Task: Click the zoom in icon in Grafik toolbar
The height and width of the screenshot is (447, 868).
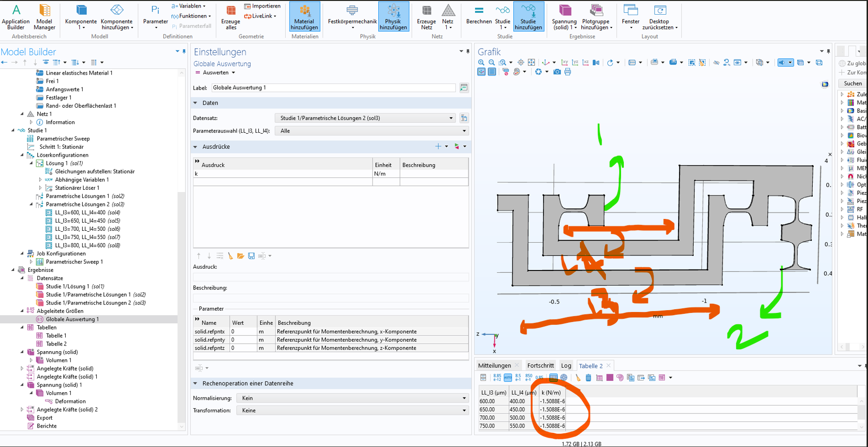Action: point(481,62)
